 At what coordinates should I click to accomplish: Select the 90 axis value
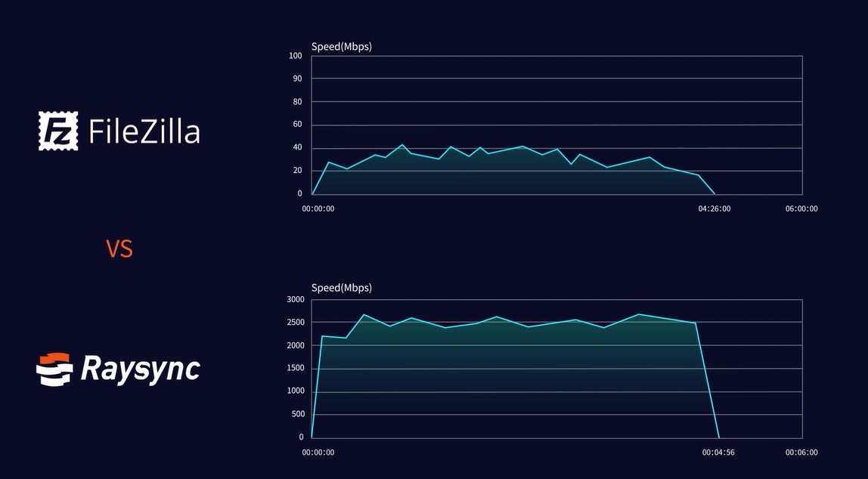point(298,79)
